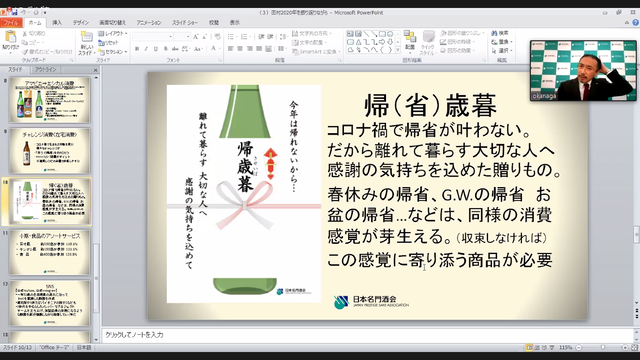The height and width of the screenshot is (360, 640).
Task: Toggle align text left
Action: 231,49
